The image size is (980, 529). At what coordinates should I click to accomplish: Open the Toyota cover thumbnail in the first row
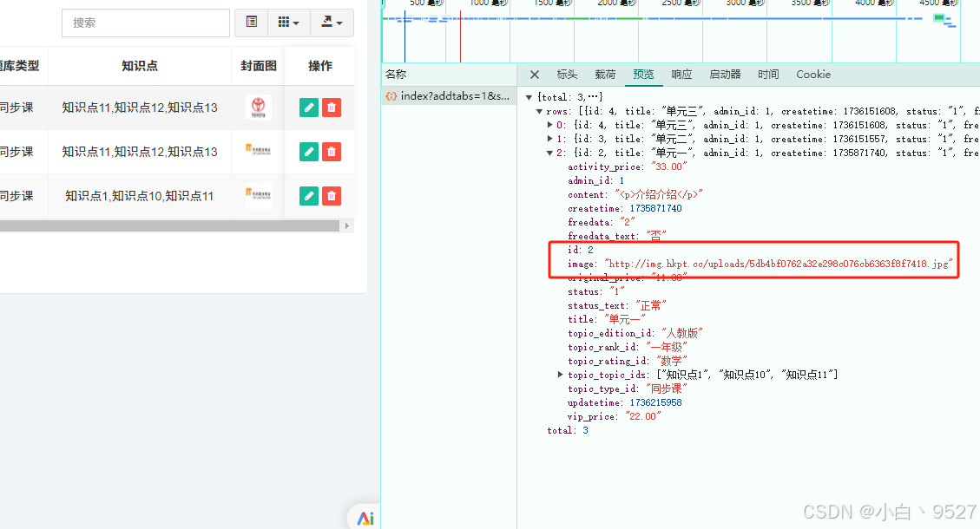(258, 108)
